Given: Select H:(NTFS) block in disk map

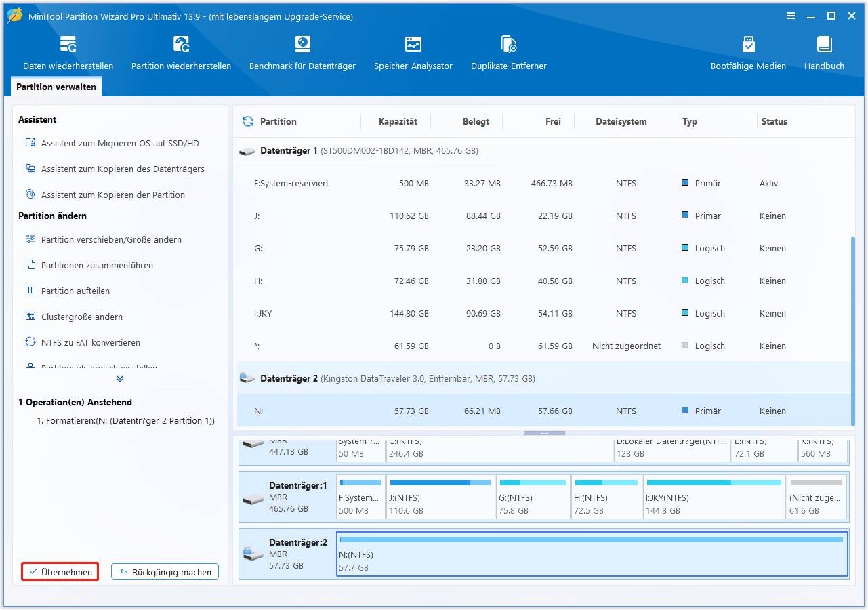Looking at the screenshot, I should tap(606, 496).
